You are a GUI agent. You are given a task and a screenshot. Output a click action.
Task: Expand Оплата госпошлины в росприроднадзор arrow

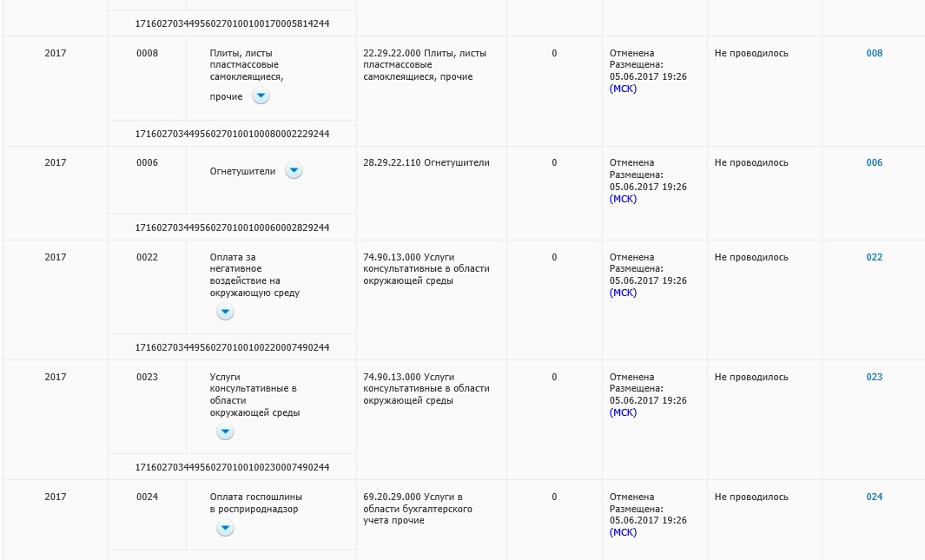pyautogui.click(x=225, y=528)
